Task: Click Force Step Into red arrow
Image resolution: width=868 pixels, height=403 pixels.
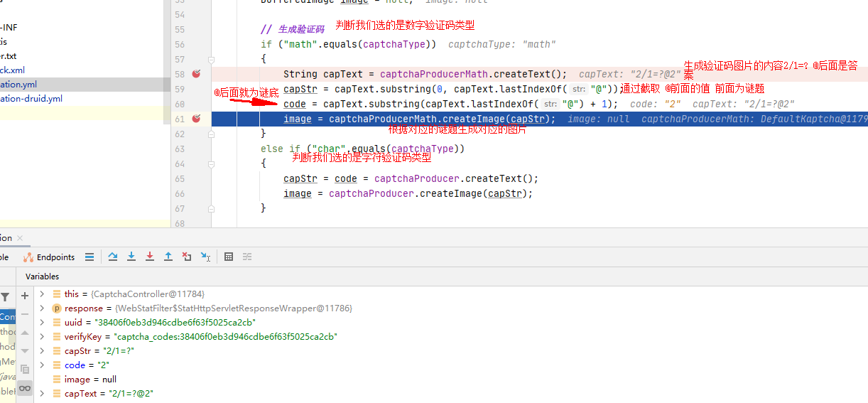Action: point(150,257)
